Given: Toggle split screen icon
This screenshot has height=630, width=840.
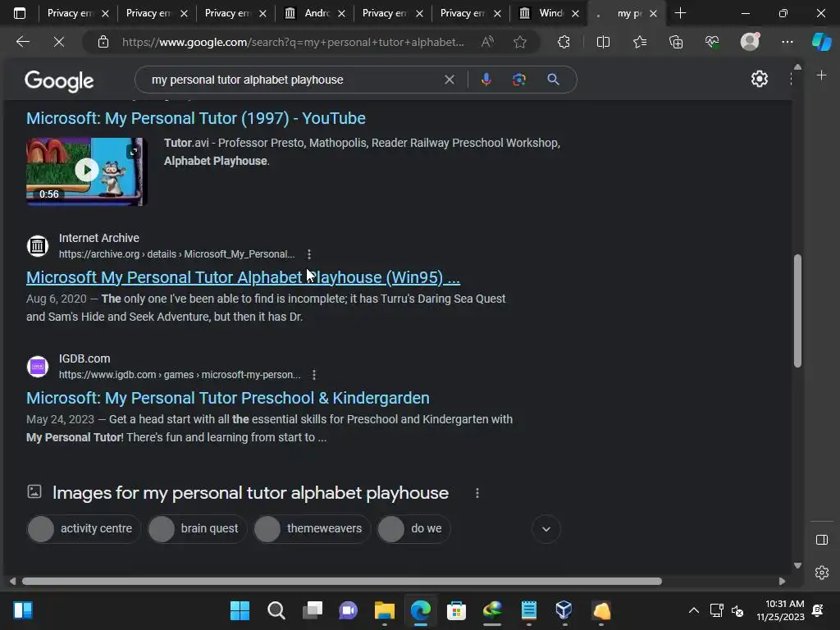Looking at the screenshot, I should [x=603, y=42].
